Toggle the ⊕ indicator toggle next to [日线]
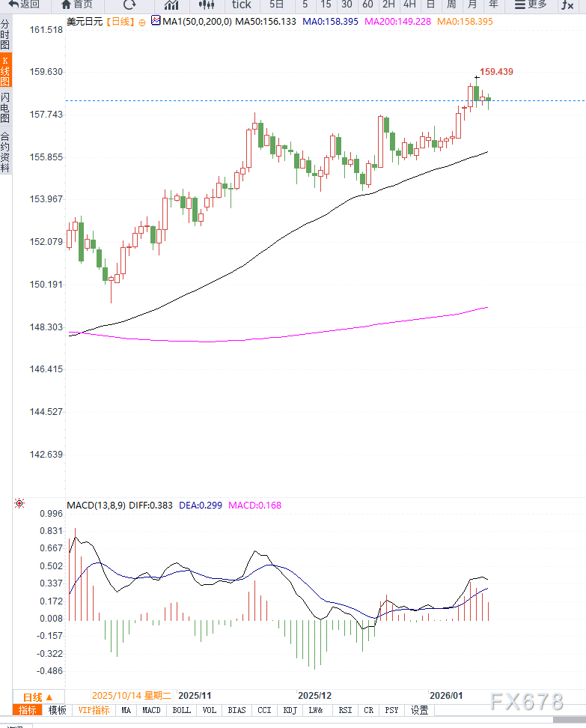This screenshot has width=586, height=728. 141,22
